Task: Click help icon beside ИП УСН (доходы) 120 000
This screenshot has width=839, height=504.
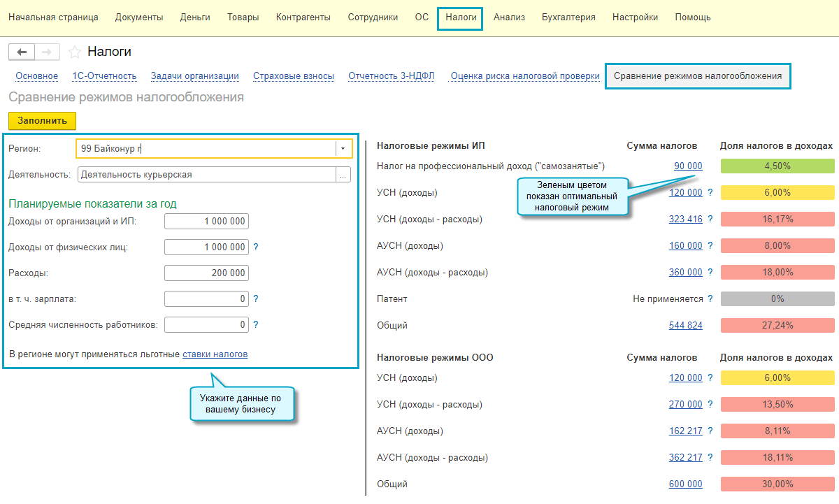Action: pyautogui.click(x=710, y=193)
